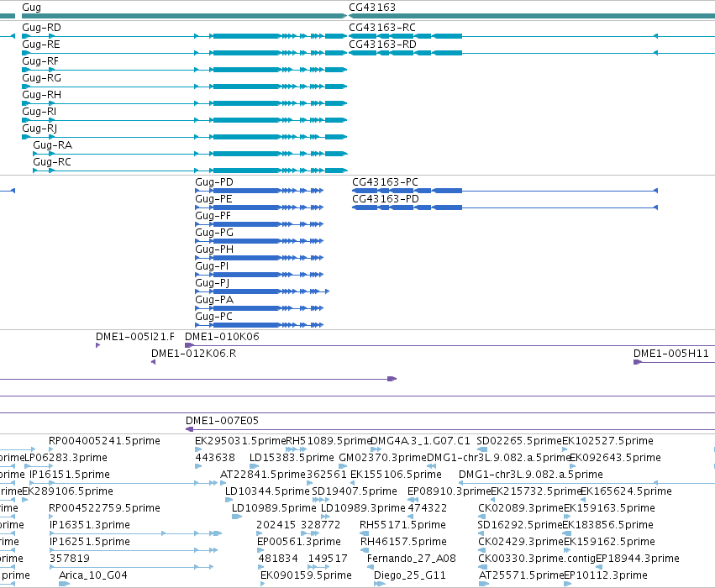Pick the Gug-RH transcript label
The width and height of the screenshot is (715, 588).
41,95
